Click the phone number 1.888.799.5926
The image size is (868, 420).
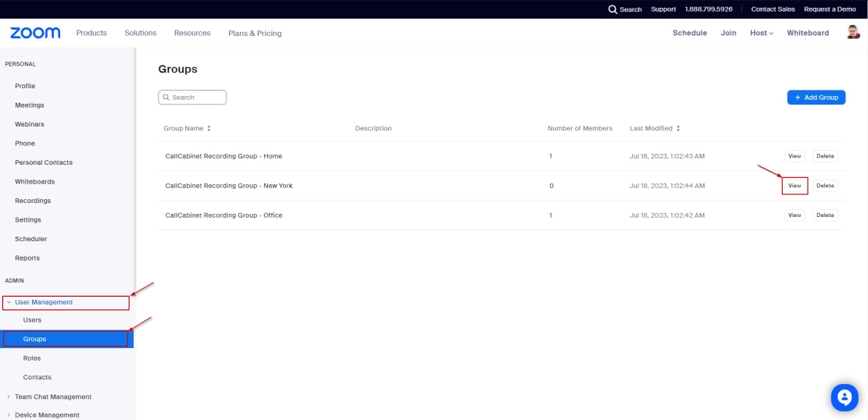pyautogui.click(x=709, y=9)
